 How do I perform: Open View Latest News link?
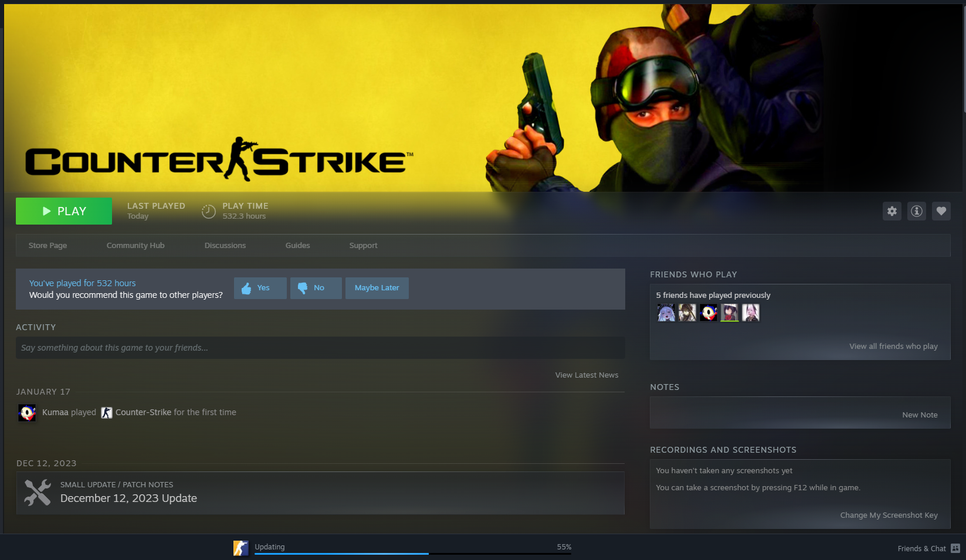tap(587, 375)
